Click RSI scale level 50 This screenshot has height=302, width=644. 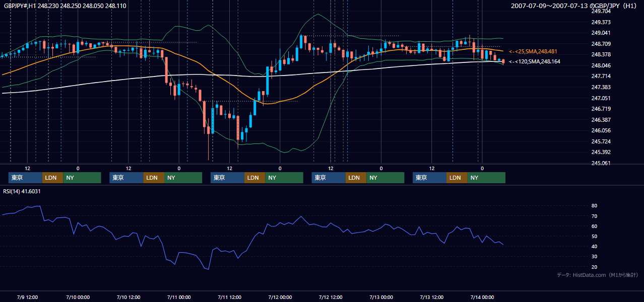coord(594,236)
